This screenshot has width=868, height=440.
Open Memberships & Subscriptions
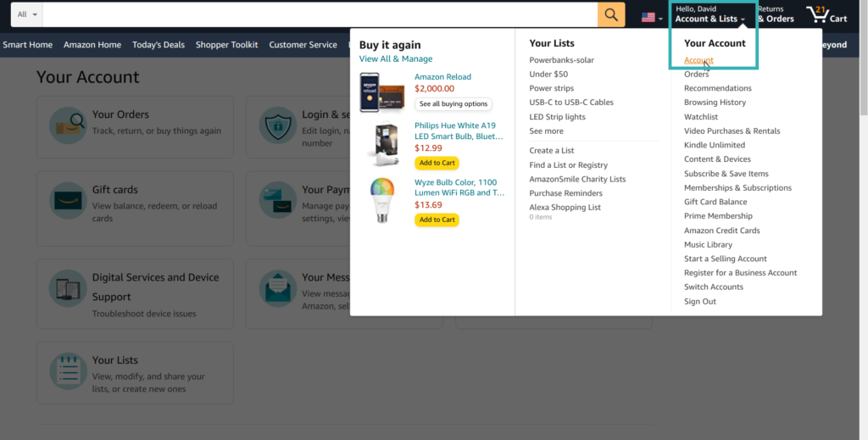(x=738, y=187)
